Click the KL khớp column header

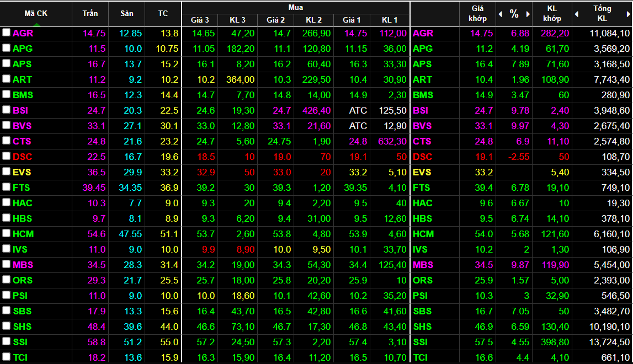[552, 13]
